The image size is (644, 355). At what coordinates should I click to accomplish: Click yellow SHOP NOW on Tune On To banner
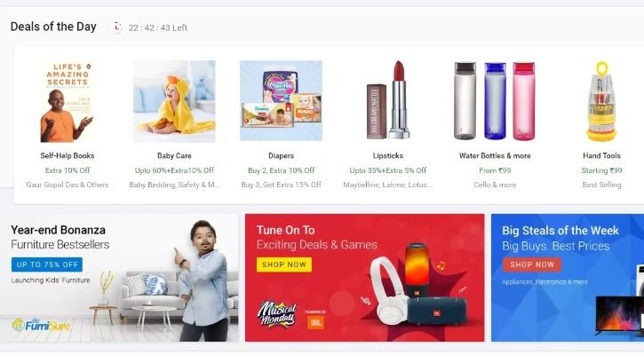pos(284,264)
